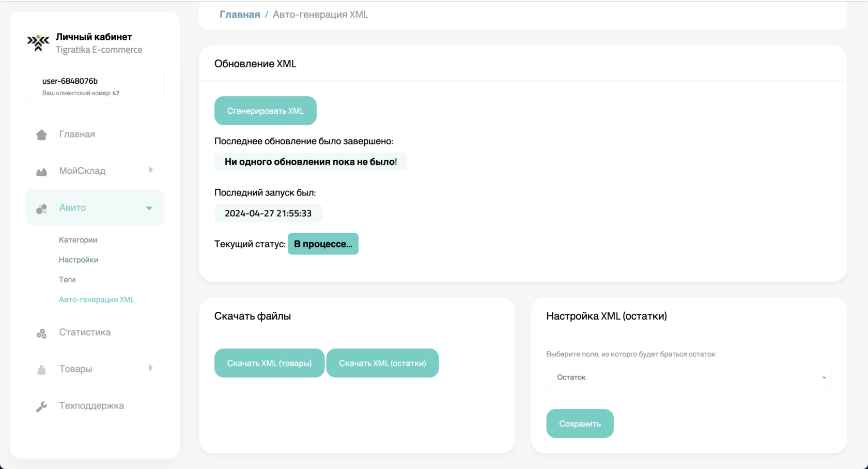The width and height of the screenshot is (868, 469).
Task: Click 'Последний запуск был:' label
Action: (x=265, y=192)
